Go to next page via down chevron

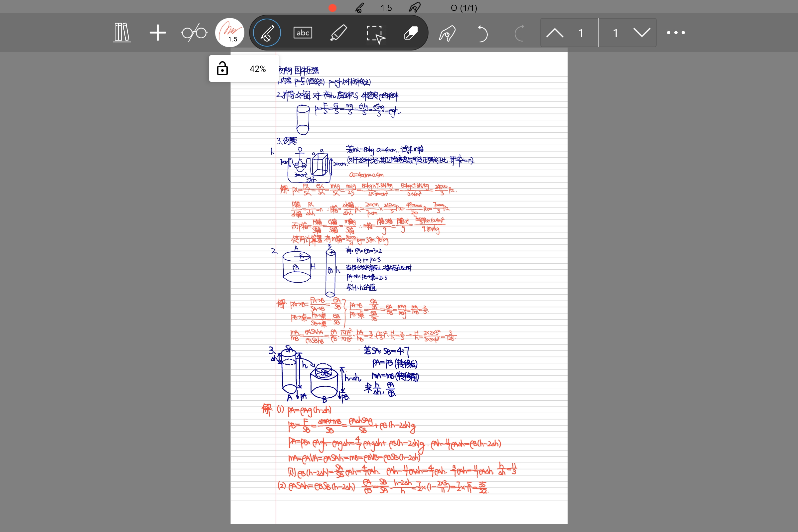point(641,32)
